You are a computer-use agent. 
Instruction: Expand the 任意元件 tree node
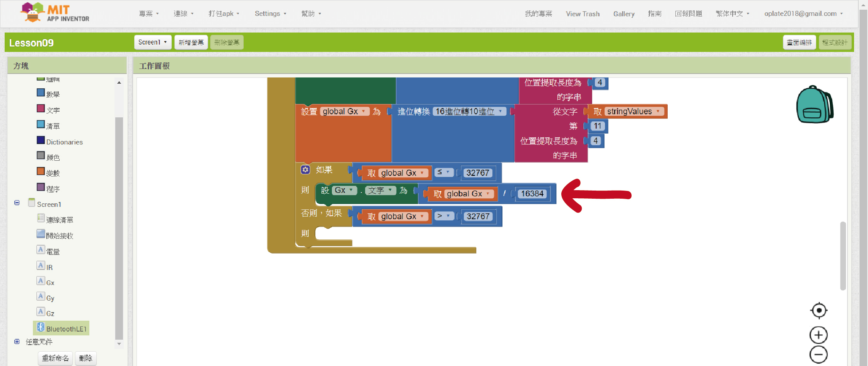[x=17, y=342]
